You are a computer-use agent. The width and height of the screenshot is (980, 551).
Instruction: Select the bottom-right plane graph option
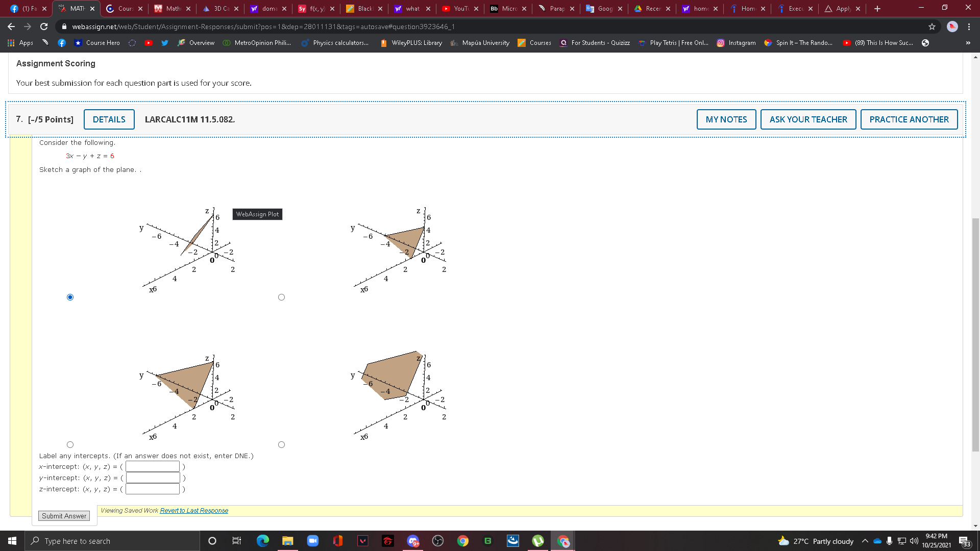(x=281, y=444)
